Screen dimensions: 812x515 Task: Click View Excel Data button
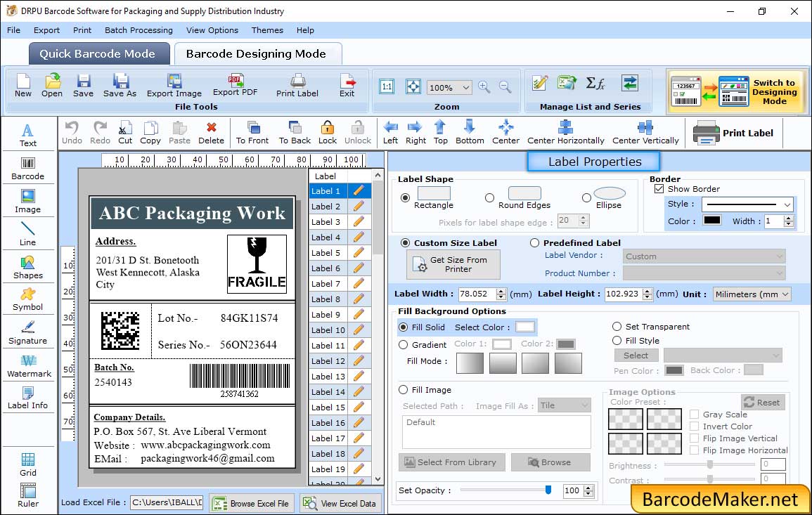point(340,503)
